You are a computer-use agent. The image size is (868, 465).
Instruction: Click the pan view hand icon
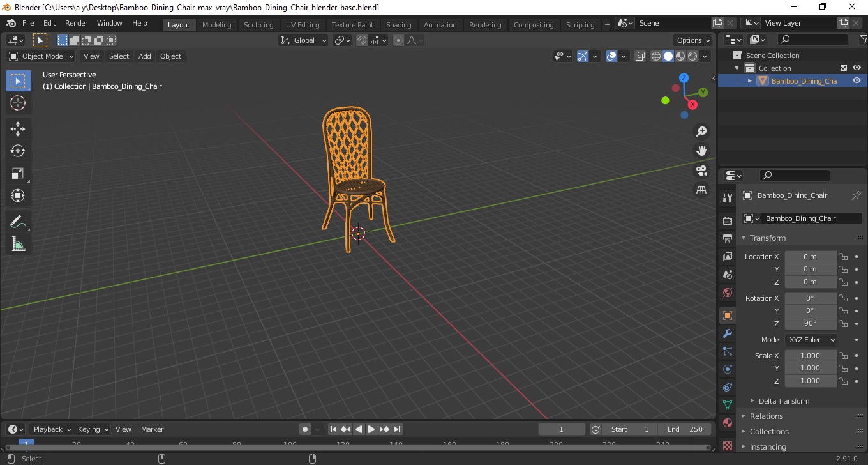point(701,151)
